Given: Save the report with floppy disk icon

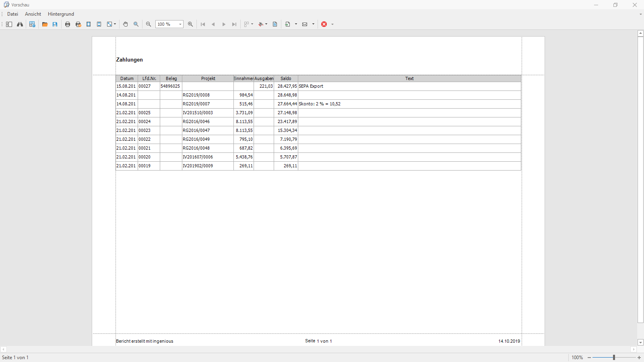Looking at the screenshot, I should (55, 24).
